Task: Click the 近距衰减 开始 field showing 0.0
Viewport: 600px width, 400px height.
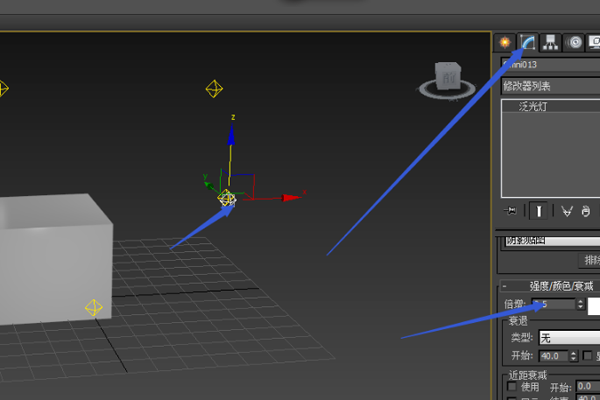Action: point(588,386)
